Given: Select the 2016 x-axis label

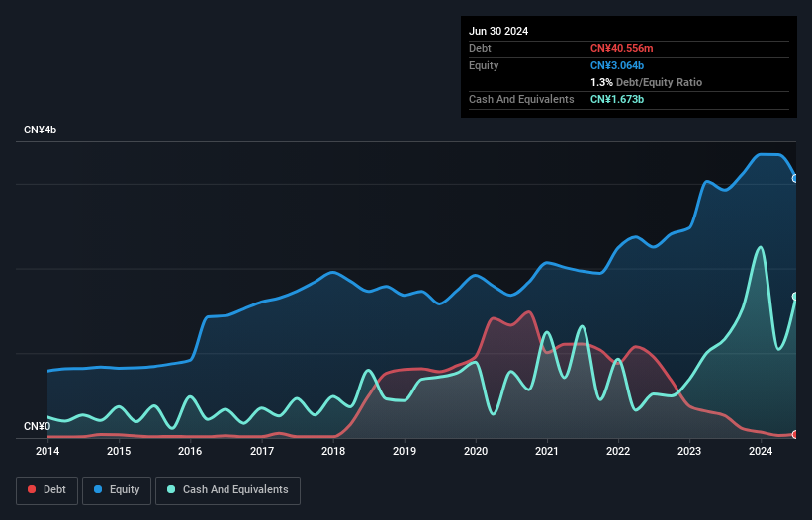Looking at the screenshot, I should click(190, 452).
